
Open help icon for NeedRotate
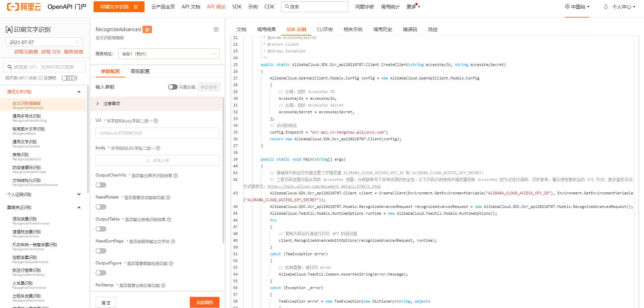168,198
